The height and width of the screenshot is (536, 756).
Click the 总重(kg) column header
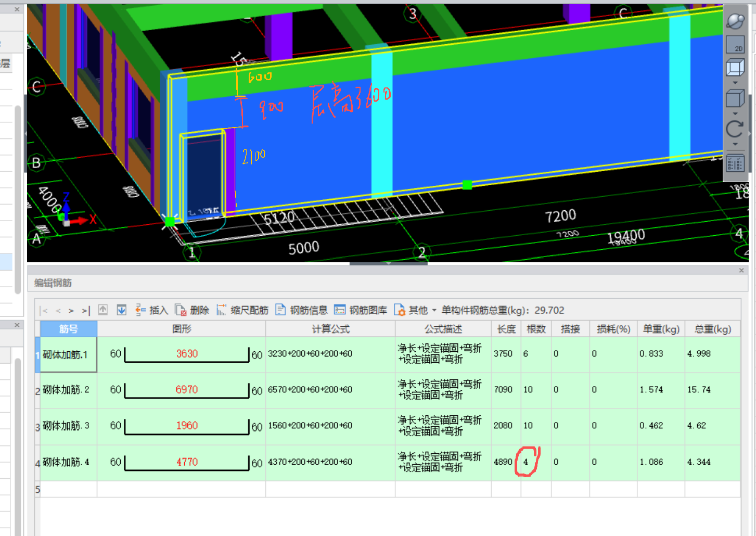pos(713,329)
